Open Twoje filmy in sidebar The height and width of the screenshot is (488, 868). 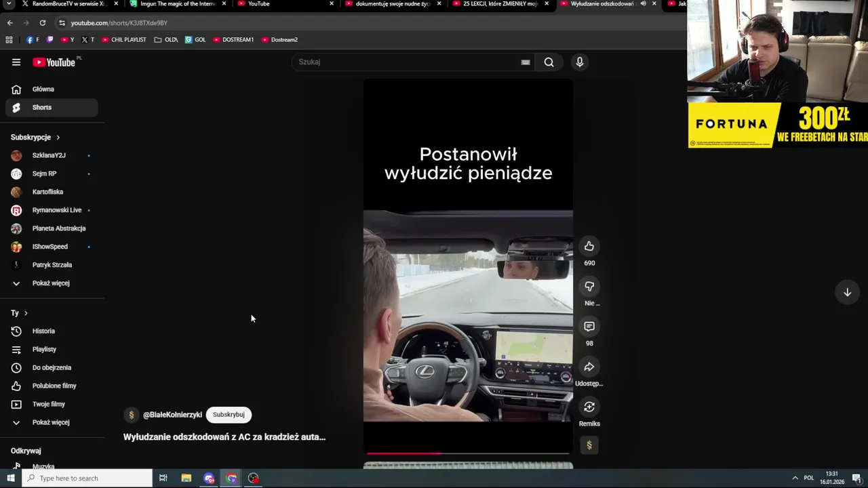click(x=52, y=405)
